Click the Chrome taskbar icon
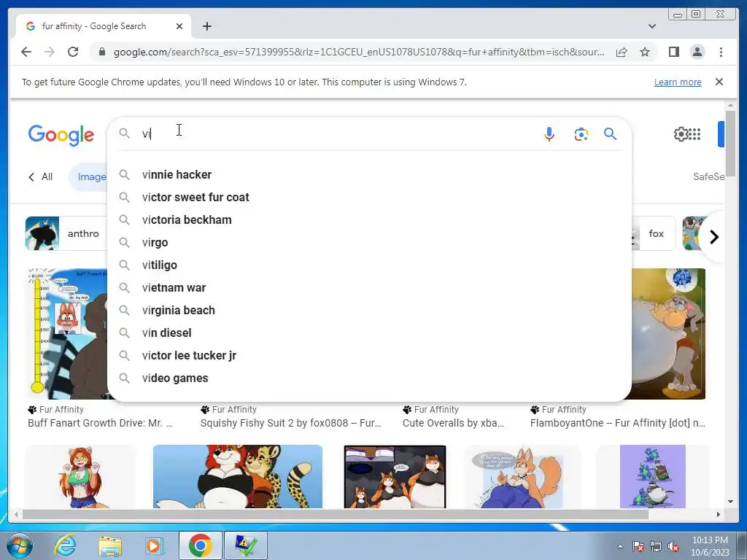The width and height of the screenshot is (747, 560). 200,545
